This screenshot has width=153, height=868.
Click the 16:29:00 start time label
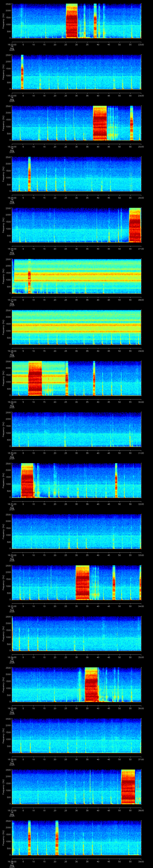[x=12, y=402]
